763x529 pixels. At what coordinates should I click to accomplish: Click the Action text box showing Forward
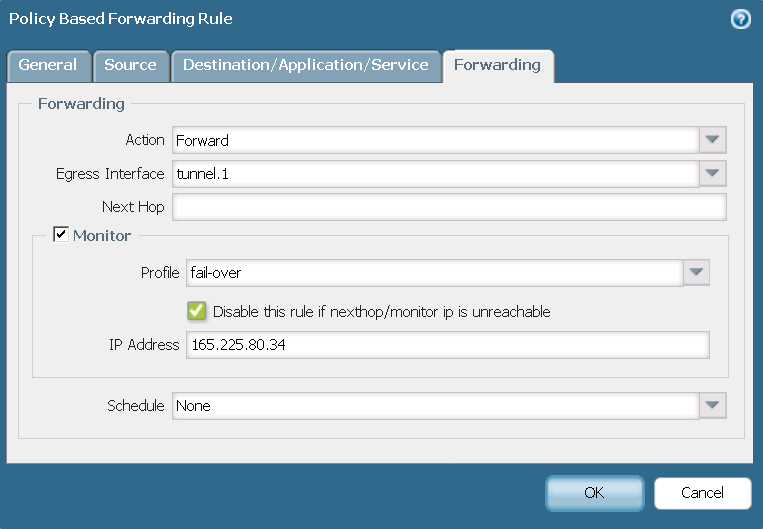[435, 140]
